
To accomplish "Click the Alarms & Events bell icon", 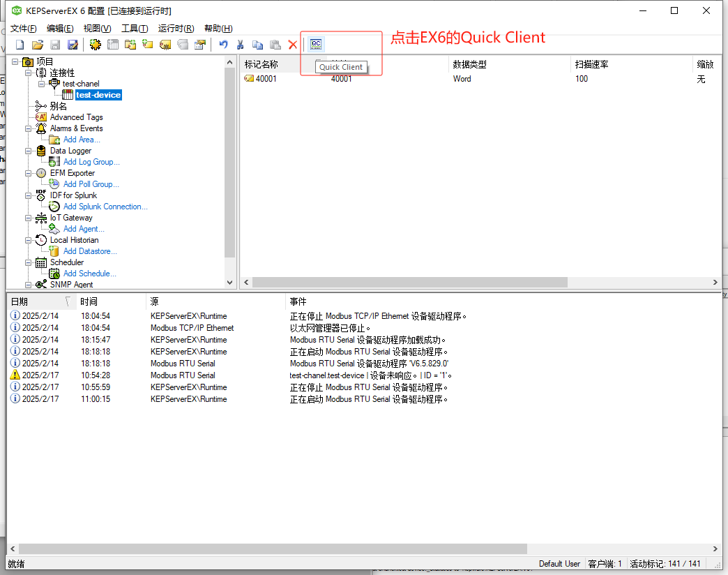I will coord(41,128).
